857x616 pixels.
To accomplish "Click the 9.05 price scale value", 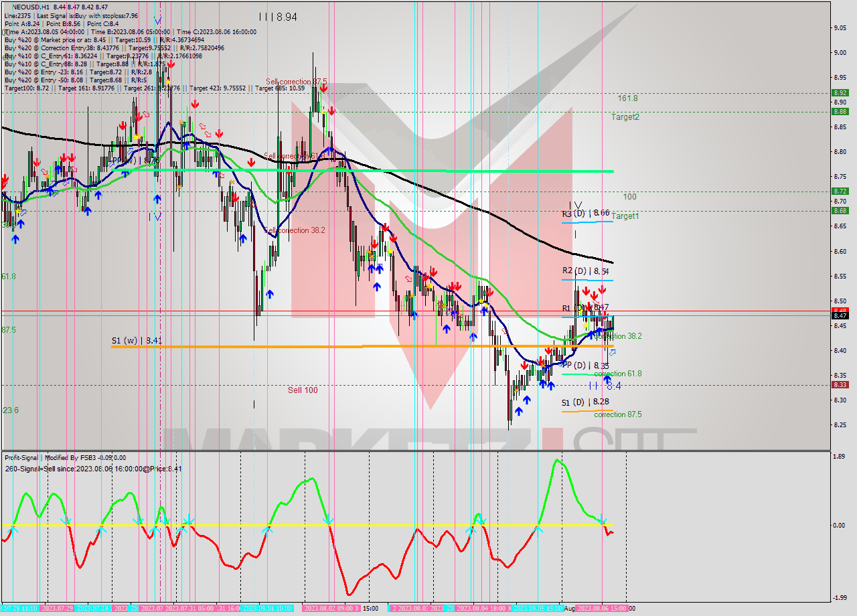I will click(x=841, y=27).
